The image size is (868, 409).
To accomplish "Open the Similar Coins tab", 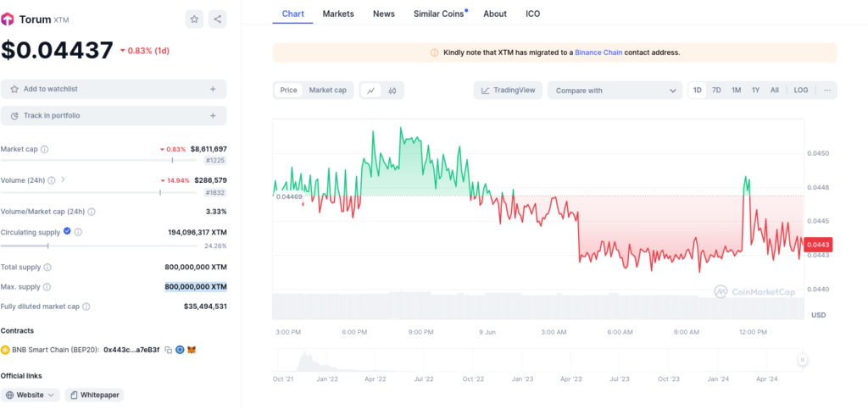I will pyautogui.click(x=440, y=14).
